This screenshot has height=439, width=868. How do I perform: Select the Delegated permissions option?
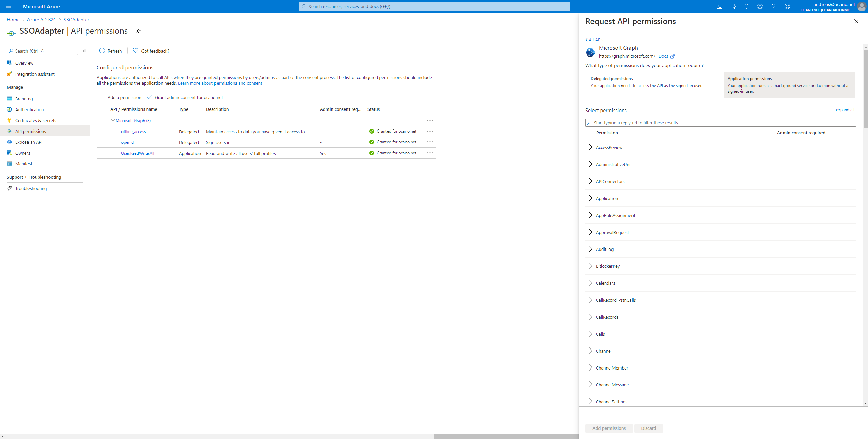point(652,85)
